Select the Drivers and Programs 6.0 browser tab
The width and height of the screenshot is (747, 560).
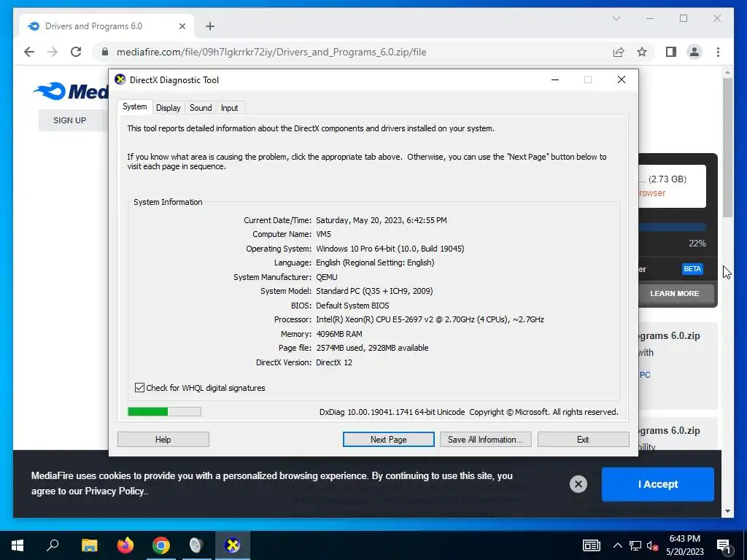[107, 26]
